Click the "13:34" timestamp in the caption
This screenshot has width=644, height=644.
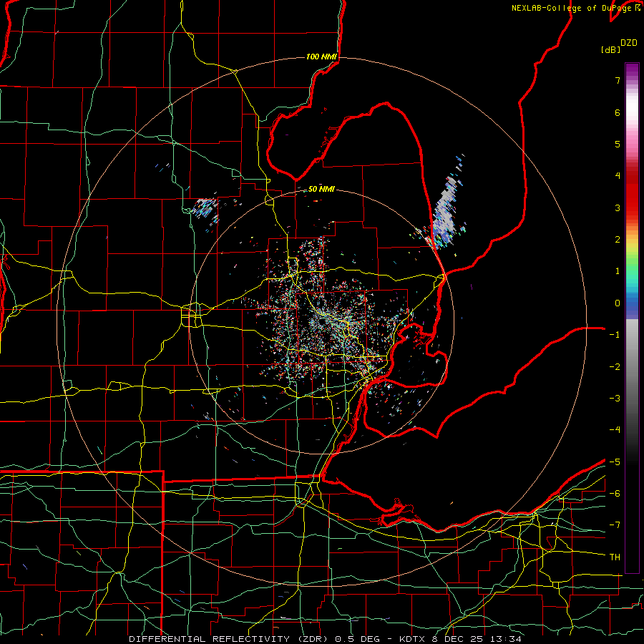[507, 639]
